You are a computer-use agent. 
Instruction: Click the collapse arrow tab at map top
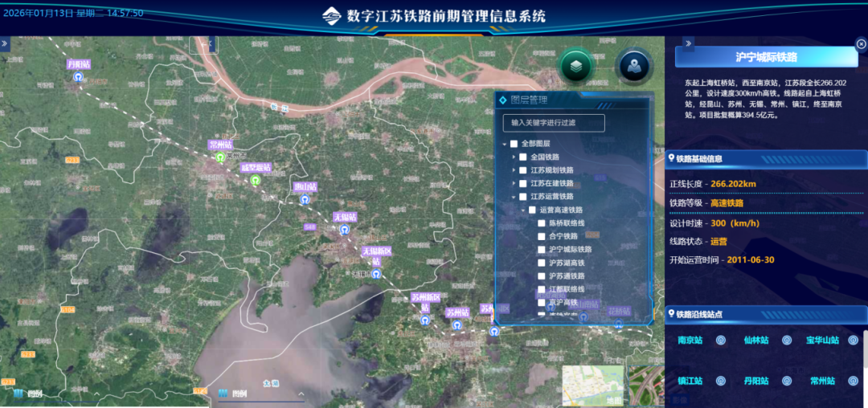[x=211, y=44]
